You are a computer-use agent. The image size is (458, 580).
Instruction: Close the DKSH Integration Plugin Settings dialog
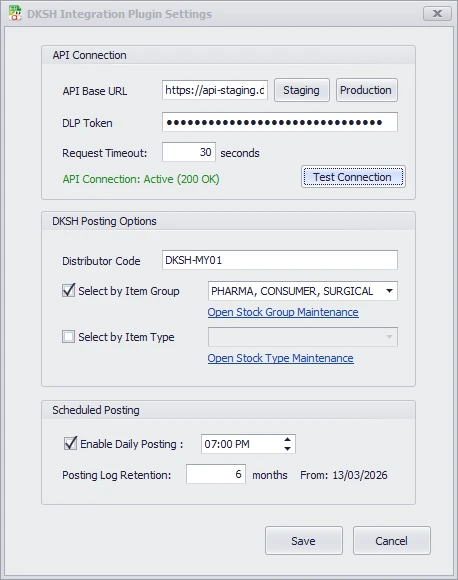pyautogui.click(x=437, y=14)
